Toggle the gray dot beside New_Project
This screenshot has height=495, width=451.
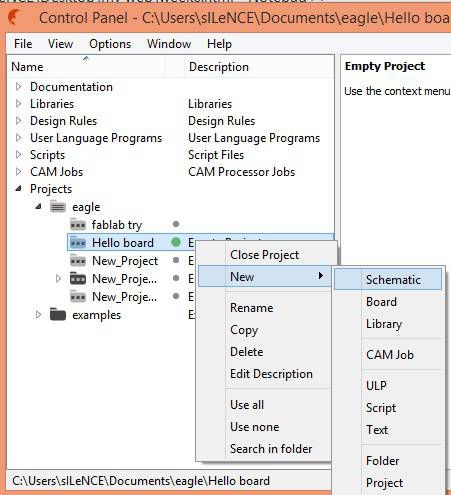tap(176, 260)
